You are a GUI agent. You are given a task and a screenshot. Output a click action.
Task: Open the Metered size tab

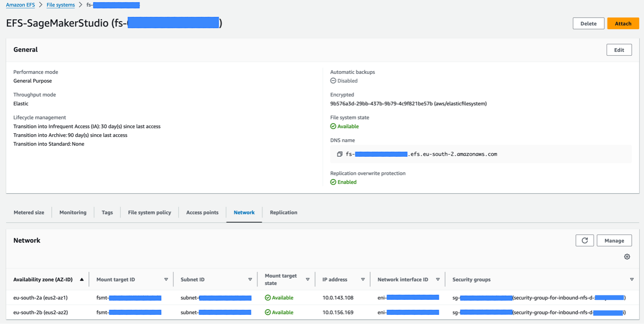pyautogui.click(x=29, y=213)
